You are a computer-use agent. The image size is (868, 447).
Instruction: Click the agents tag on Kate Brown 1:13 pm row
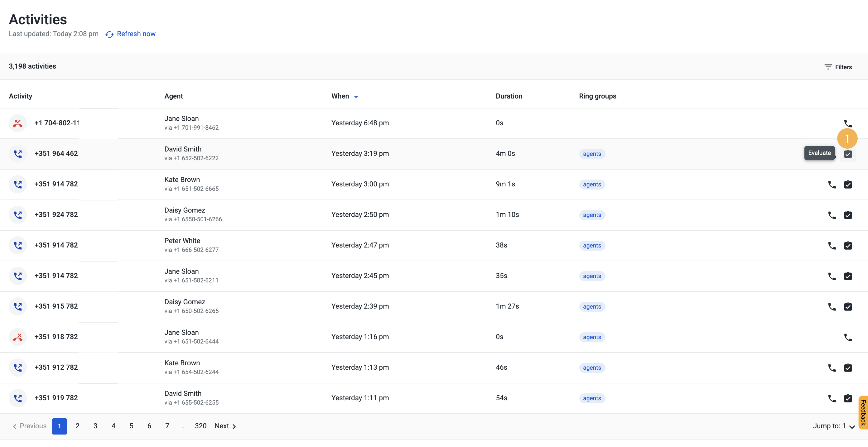592,368
